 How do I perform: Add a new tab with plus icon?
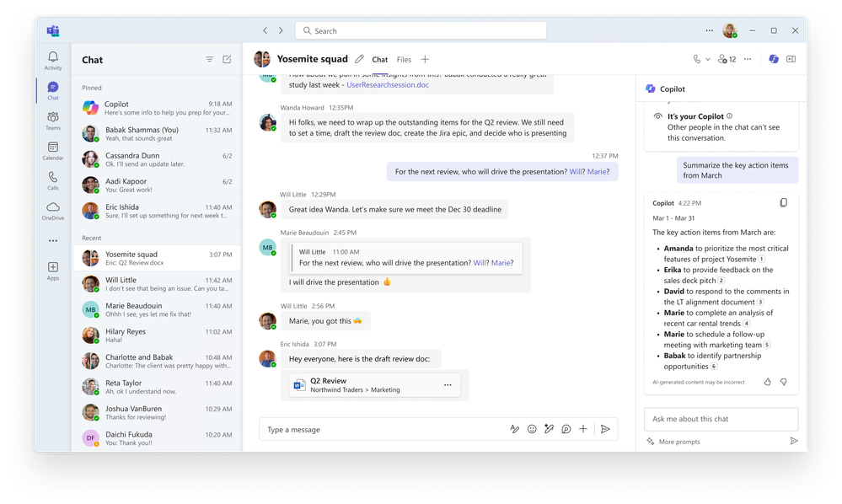point(425,59)
